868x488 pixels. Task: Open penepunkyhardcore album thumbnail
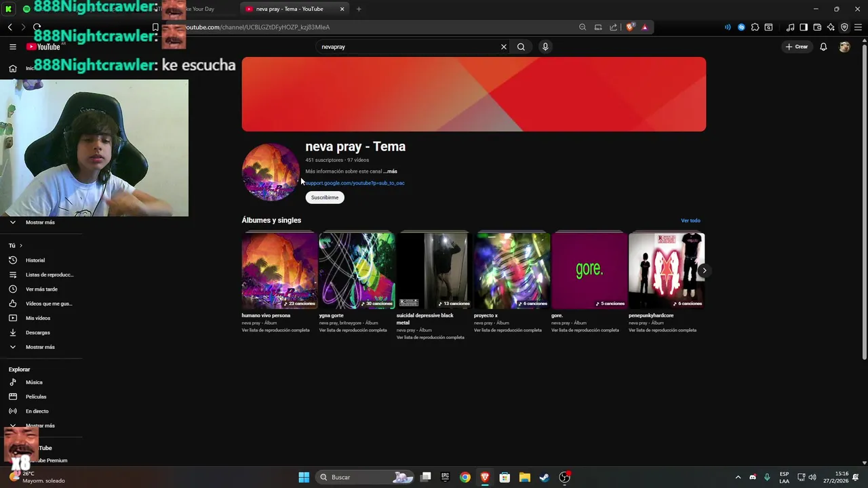pyautogui.click(x=666, y=270)
